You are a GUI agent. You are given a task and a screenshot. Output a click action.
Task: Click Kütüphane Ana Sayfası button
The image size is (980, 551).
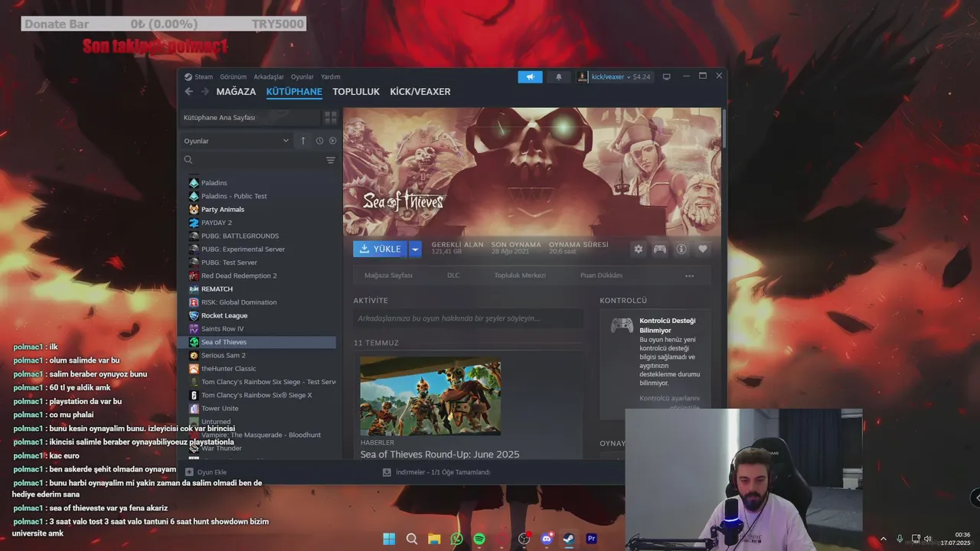click(250, 118)
